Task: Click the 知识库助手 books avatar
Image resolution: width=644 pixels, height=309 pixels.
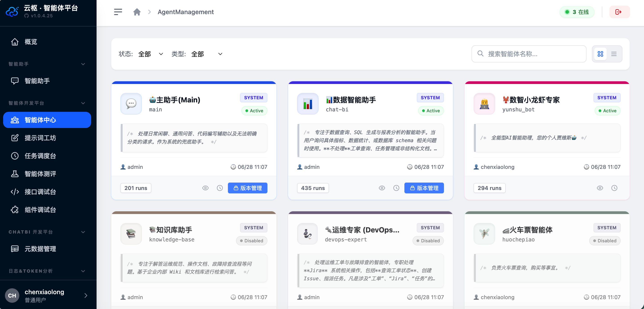Action: (131, 234)
